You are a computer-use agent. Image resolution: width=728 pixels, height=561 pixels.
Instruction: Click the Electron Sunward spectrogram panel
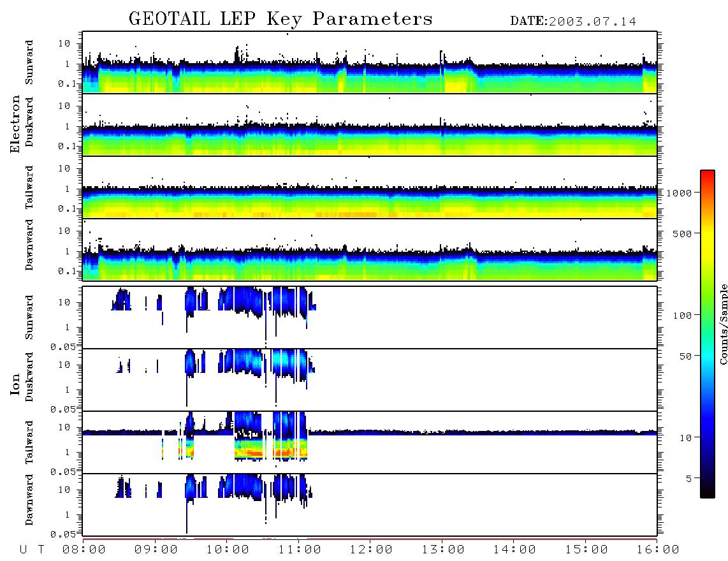click(370, 62)
